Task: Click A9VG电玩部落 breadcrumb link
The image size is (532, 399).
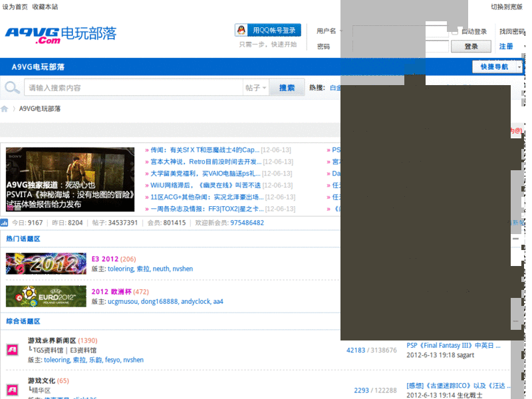Action: (40, 108)
